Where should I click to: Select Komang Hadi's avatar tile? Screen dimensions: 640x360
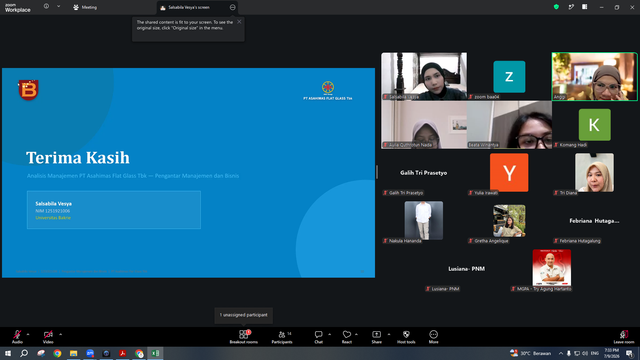594,124
